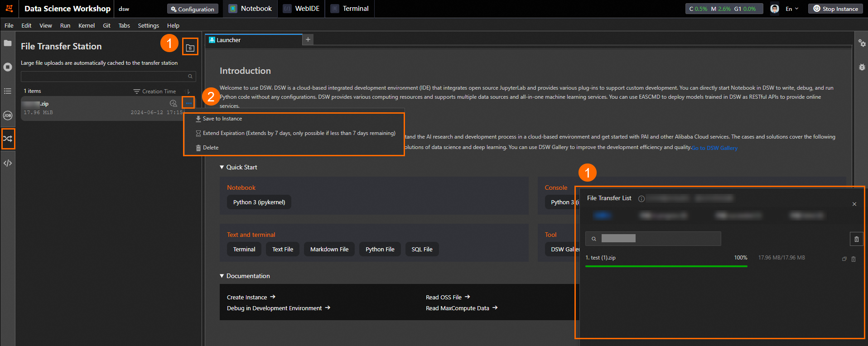The width and height of the screenshot is (868, 346).
Task: Click the search magnifier in File Transfer Station
Action: pyautogui.click(x=190, y=76)
